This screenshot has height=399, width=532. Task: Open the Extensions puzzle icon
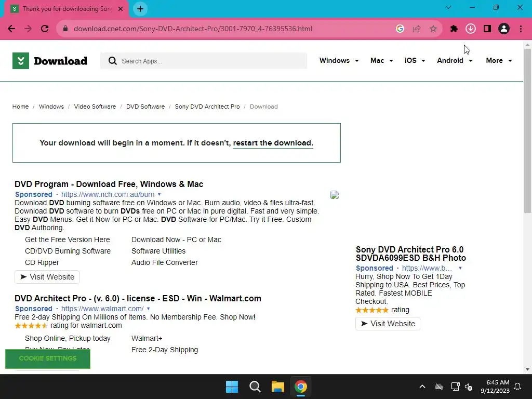click(454, 29)
